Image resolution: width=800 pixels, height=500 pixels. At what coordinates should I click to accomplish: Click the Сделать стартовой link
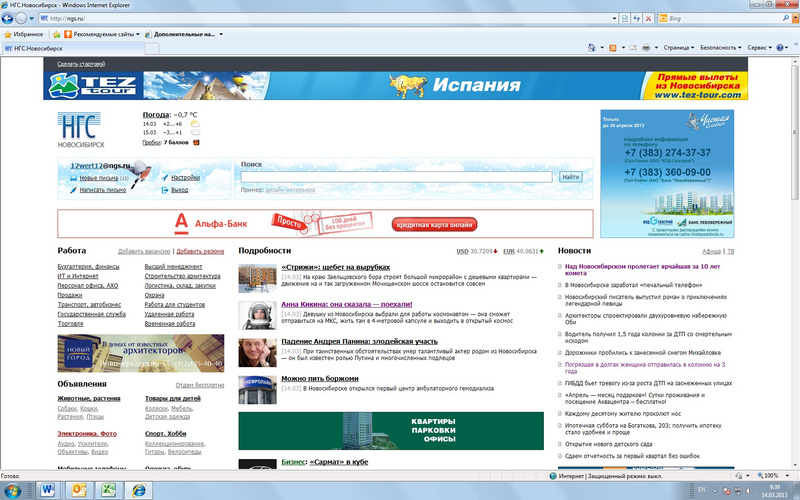[81, 64]
